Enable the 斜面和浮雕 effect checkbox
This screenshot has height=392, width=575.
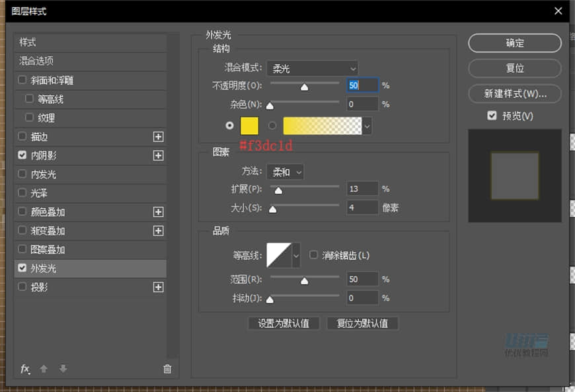tap(21, 80)
